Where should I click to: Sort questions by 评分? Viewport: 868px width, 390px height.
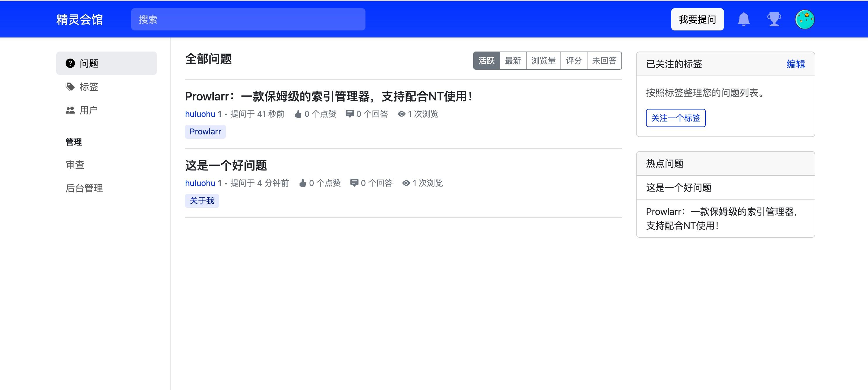[x=574, y=61]
